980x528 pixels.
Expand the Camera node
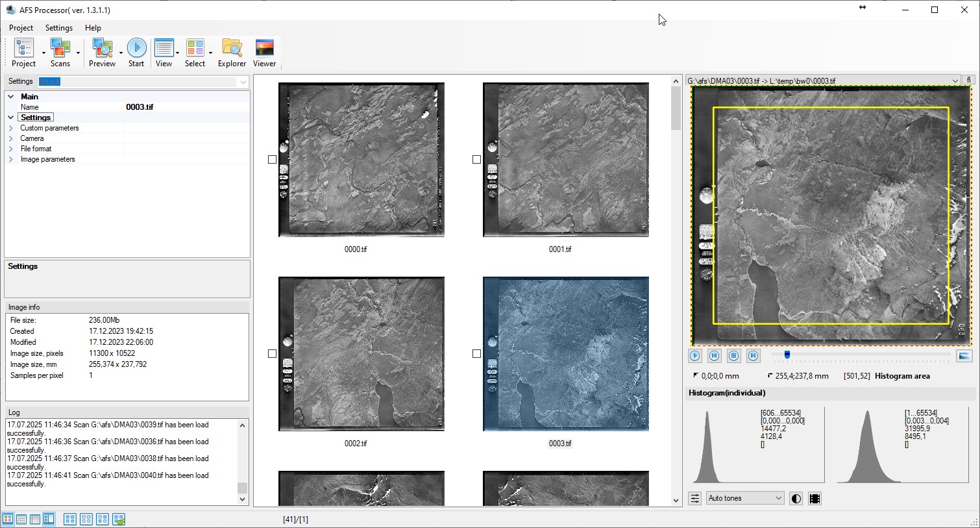(x=11, y=138)
